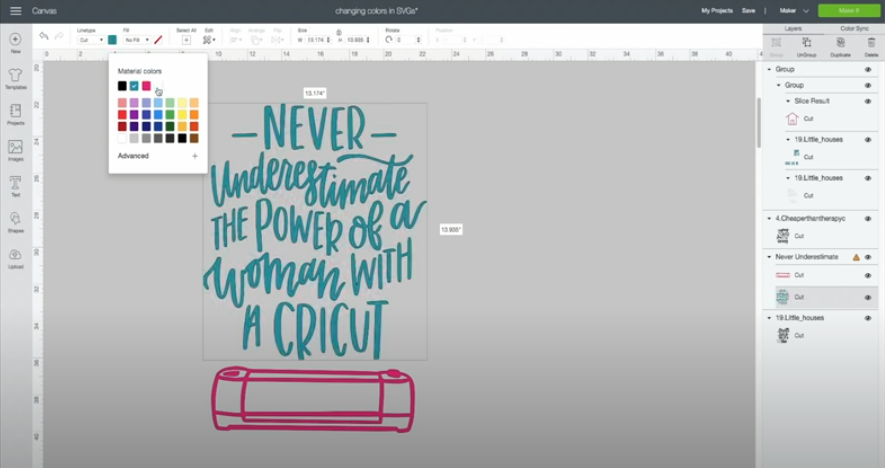Click the width size field
Screen dimensions: 885x468
pyautogui.click(x=318, y=40)
